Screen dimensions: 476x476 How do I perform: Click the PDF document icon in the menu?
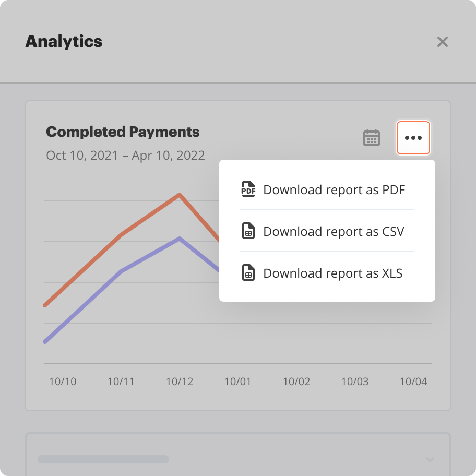(x=248, y=189)
